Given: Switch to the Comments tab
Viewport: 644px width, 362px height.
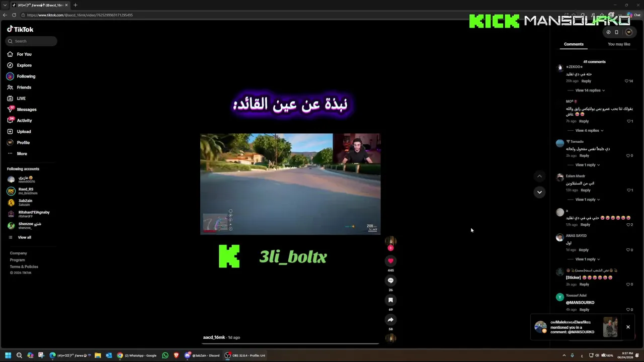Looking at the screenshot, I should click(574, 44).
